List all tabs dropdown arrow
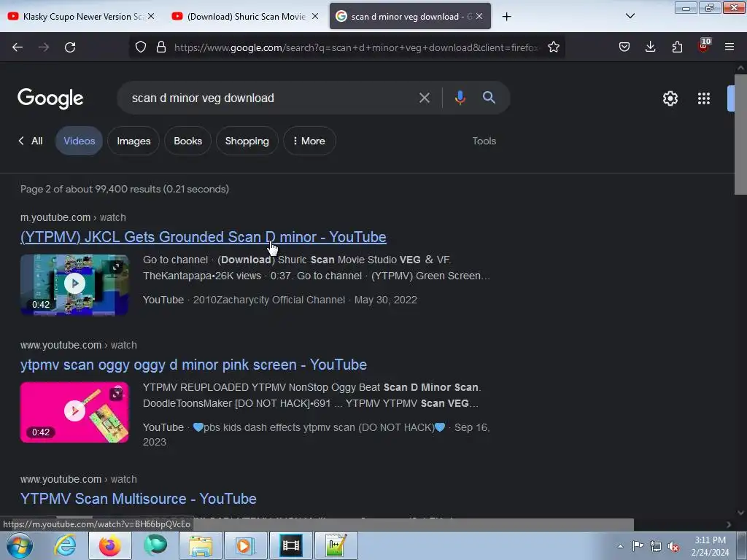This screenshot has height=560, width=747. click(x=630, y=16)
